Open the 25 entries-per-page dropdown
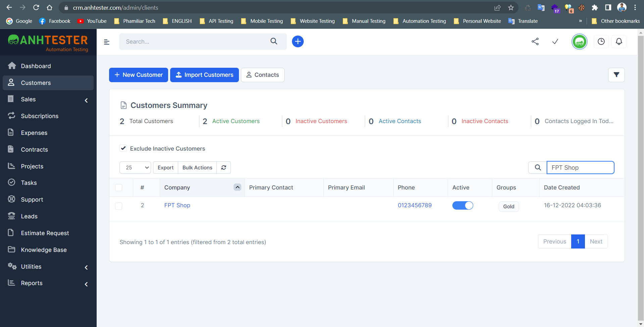Screen dimensions: 644x327 135,167
